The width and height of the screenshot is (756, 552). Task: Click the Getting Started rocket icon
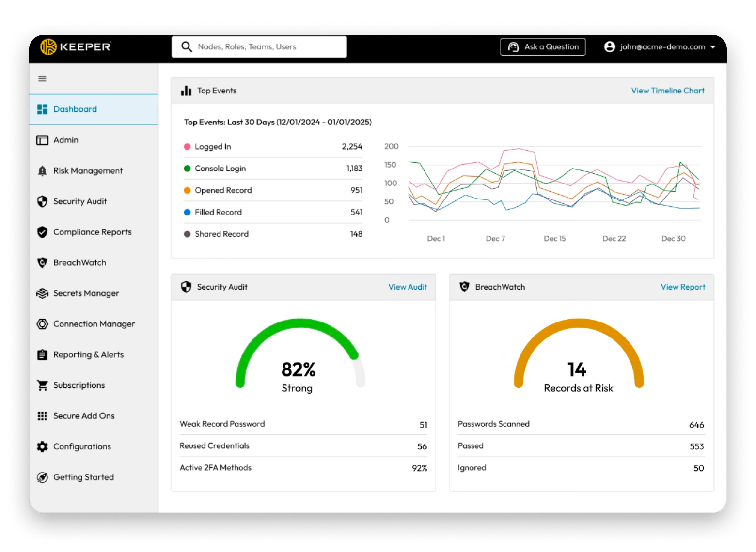[43, 477]
